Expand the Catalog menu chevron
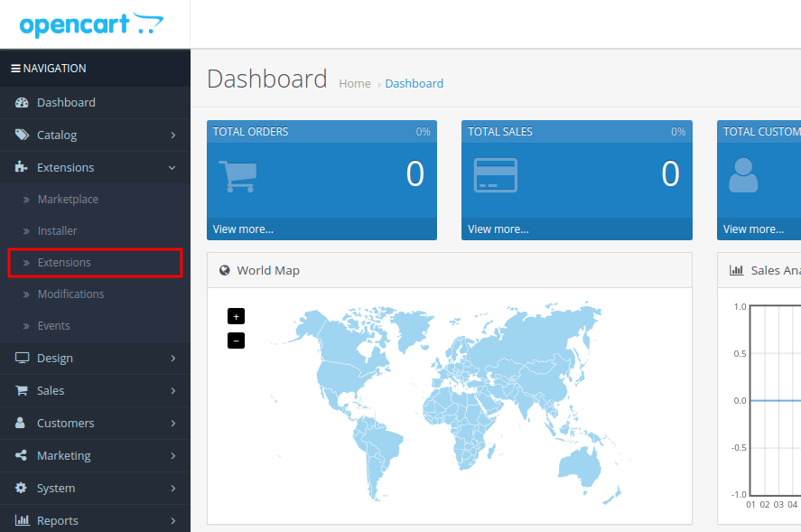The height and width of the screenshot is (532, 801). [173, 135]
